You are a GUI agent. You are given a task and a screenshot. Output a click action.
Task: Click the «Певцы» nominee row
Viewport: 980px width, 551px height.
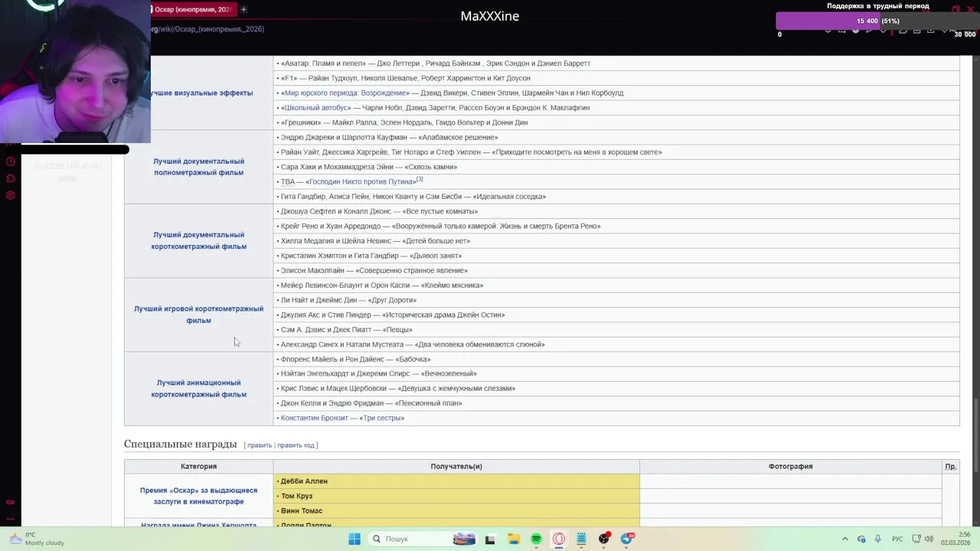(x=616, y=330)
